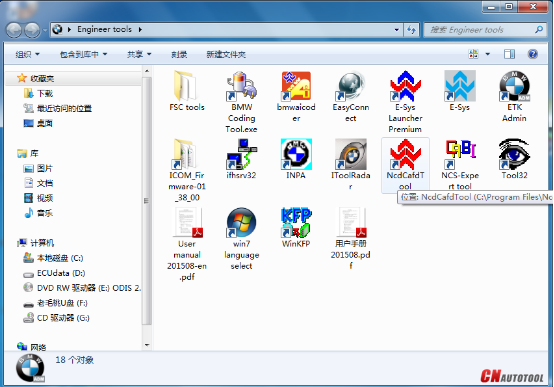
Task: Click the change view icon
Action: [x=473, y=54]
